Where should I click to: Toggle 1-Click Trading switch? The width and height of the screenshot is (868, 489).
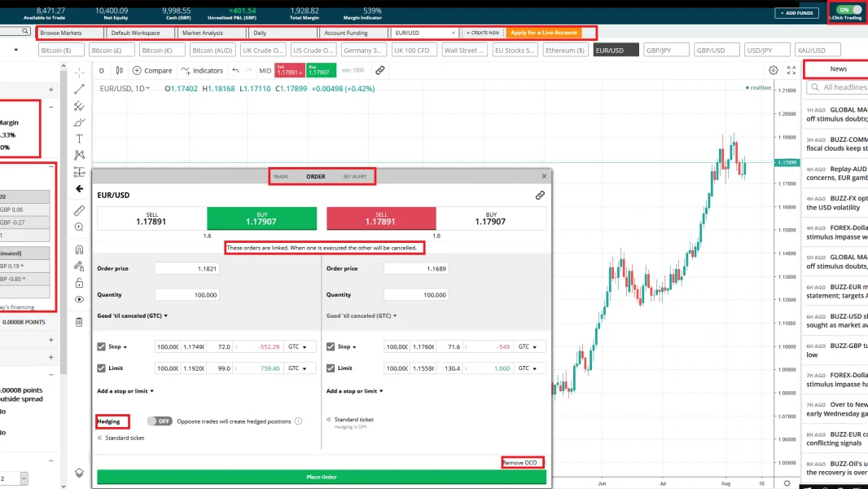[850, 10]
